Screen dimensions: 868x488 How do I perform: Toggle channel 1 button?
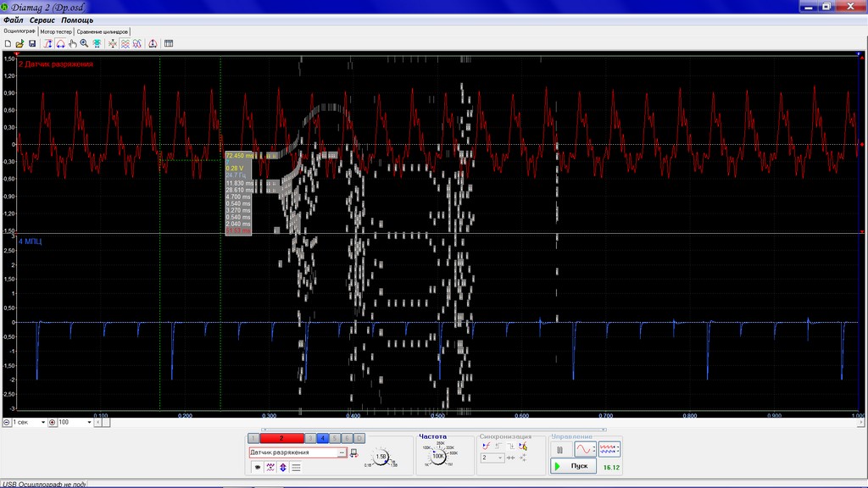(x=253, y=438)
